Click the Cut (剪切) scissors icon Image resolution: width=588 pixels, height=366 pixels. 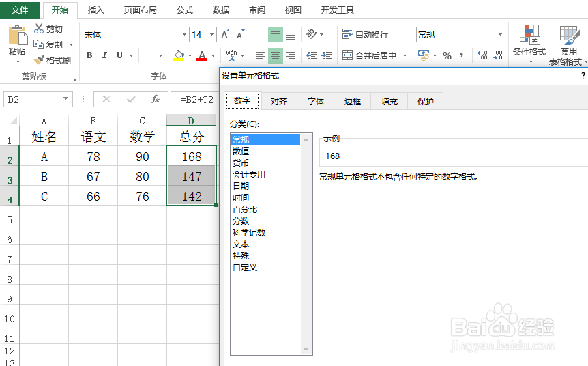coord(39,29)
